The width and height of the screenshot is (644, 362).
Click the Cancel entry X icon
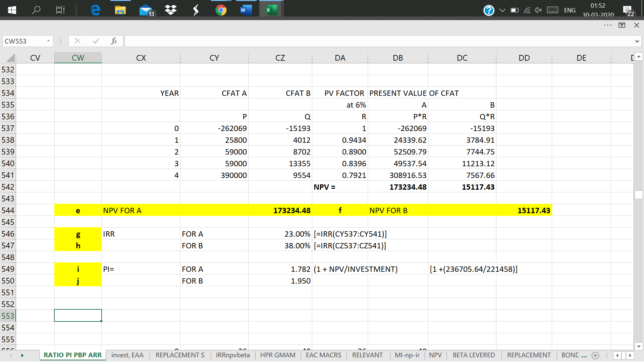(77, 41)
